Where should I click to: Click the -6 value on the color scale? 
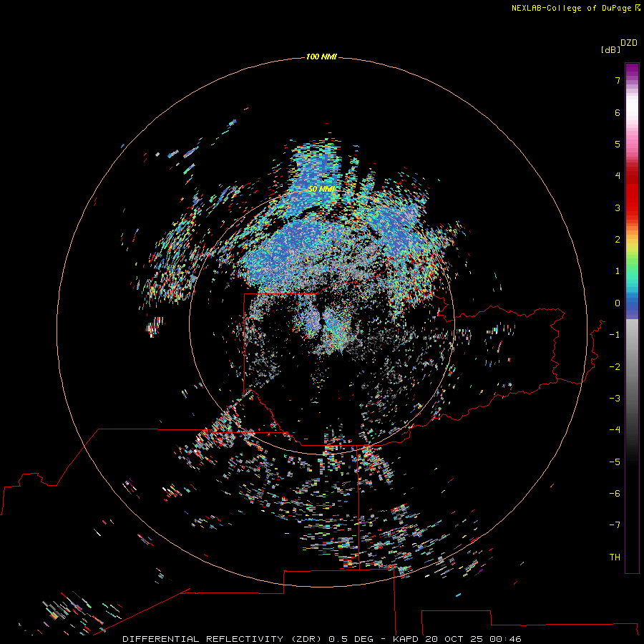click(615, 494)
